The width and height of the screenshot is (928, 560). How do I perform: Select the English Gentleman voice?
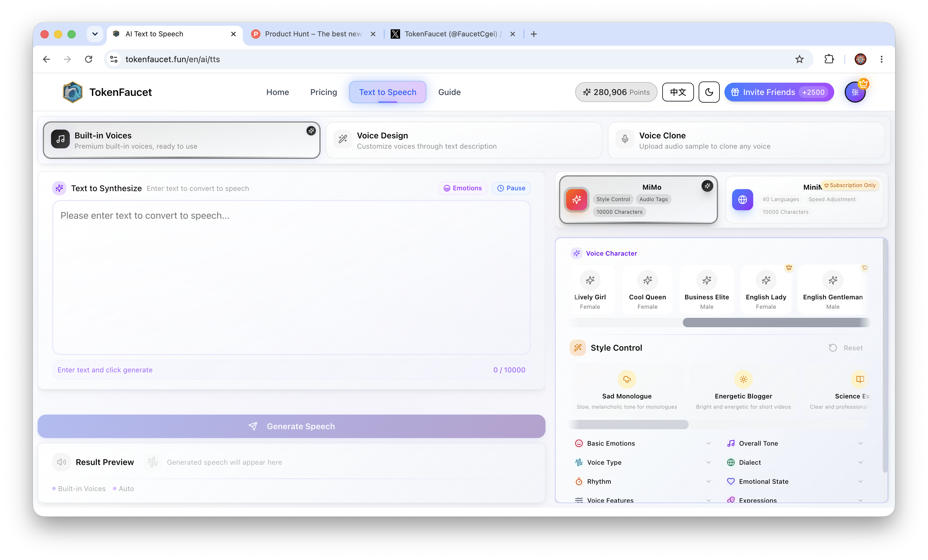(833, 290)
